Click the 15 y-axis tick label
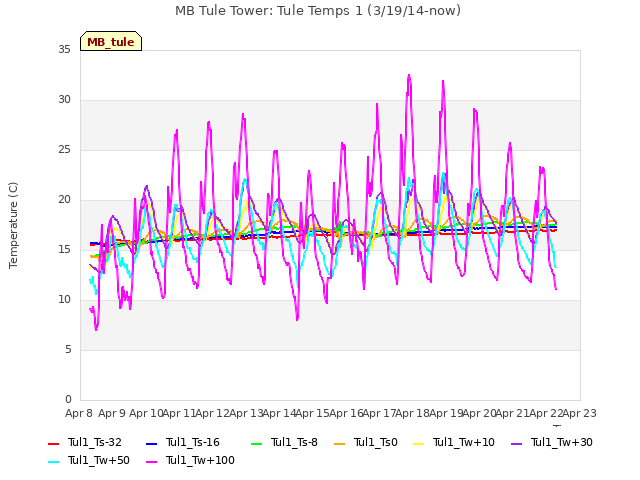This screenshot has width=640, height=480. [x=64, y=250]
